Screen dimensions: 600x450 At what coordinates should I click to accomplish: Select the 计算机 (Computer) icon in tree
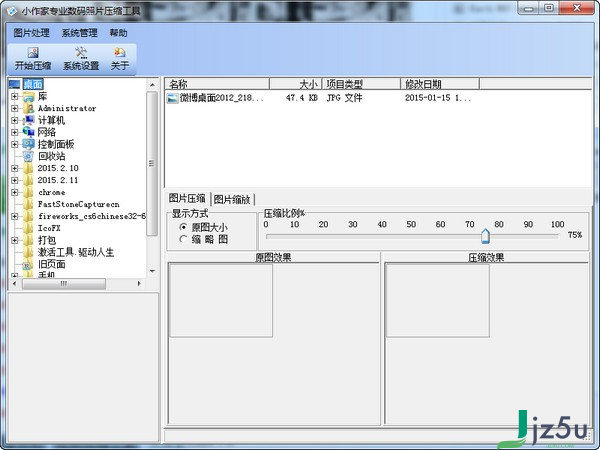[x=28, y=120]
